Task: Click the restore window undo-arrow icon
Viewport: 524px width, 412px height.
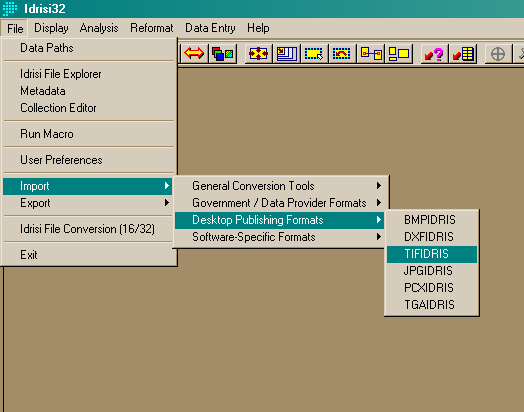Action: 342,53
